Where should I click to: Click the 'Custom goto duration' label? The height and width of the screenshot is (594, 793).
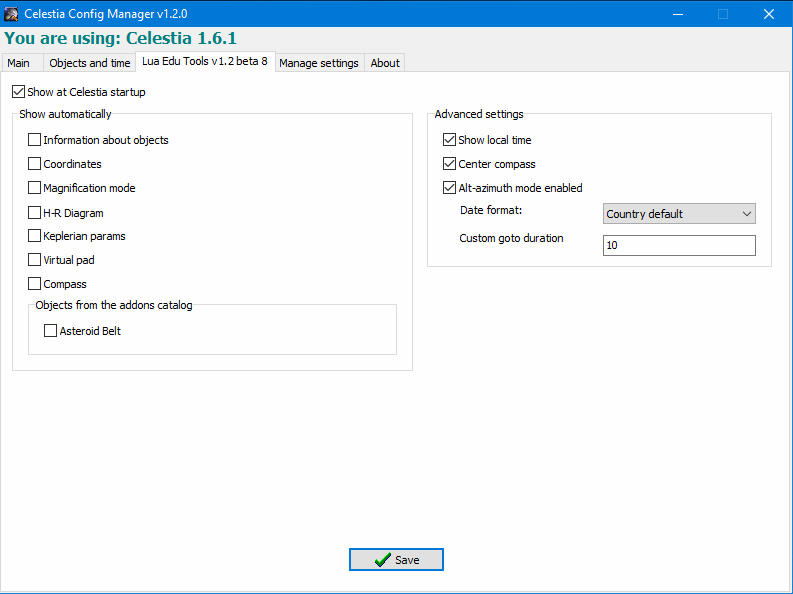[x=511, y=238]
